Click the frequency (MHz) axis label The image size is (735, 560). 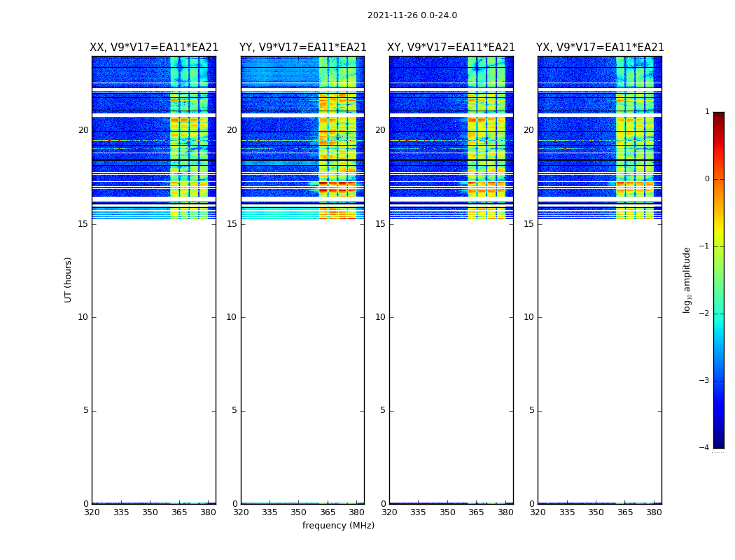click(x=338, y=526)
